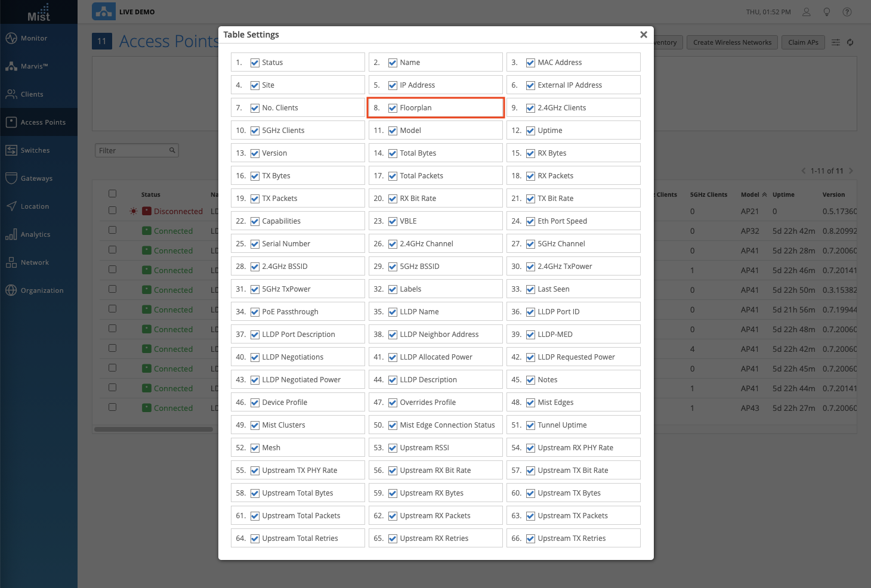Click the user account icon
Image resolution: width=871 pixels, height=588 pixels.
click(x=806, y=12)
